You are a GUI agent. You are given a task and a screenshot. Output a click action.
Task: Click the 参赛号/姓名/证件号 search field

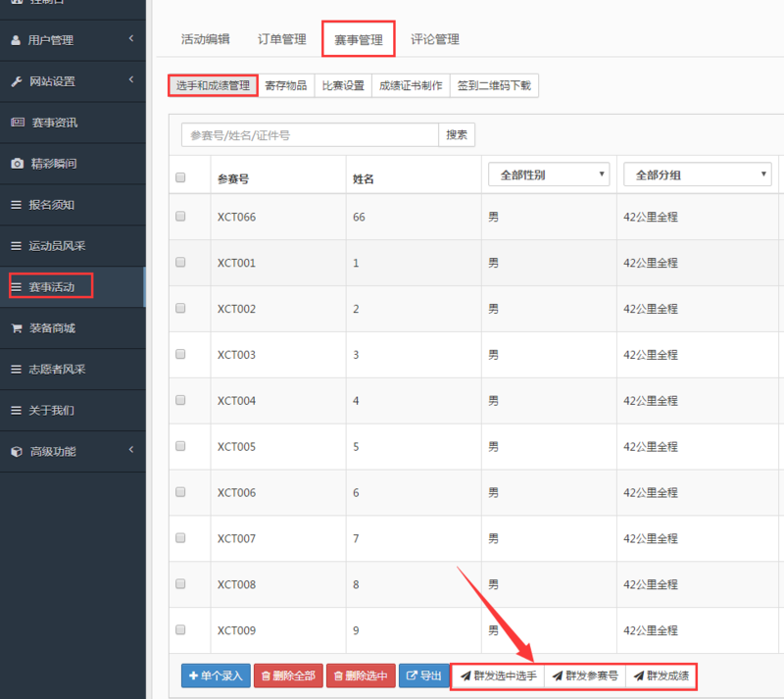point(310,135)
